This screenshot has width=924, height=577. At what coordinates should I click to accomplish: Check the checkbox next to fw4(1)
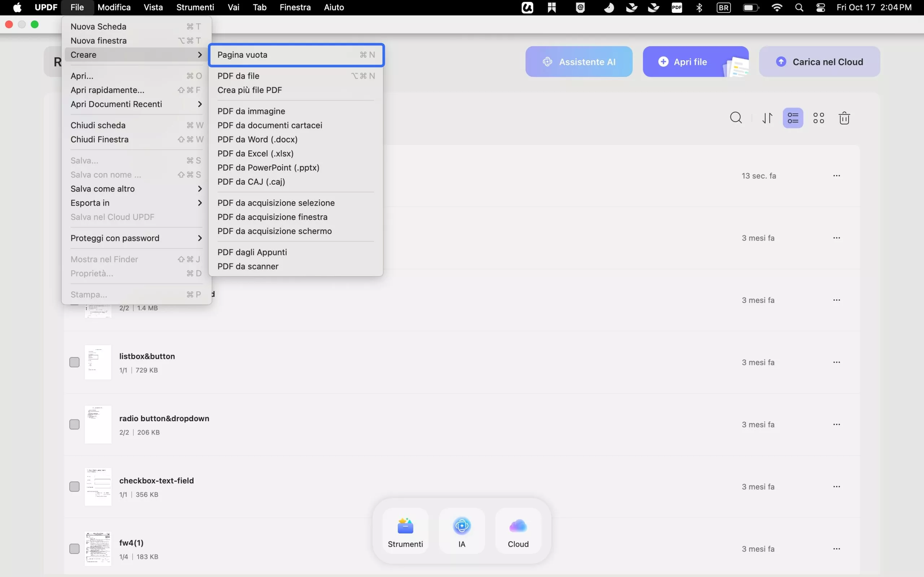pos(74,549)
